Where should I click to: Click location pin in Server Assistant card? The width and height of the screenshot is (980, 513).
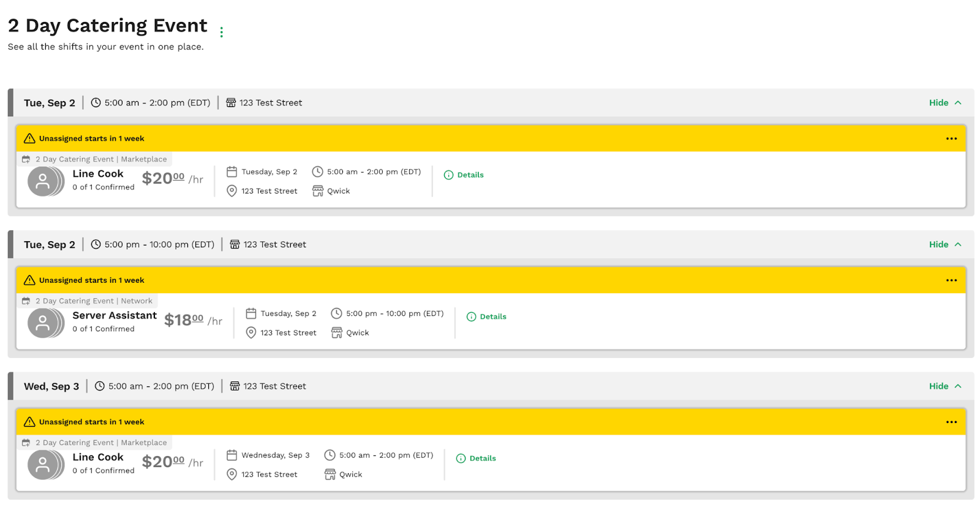coord(251,333)
